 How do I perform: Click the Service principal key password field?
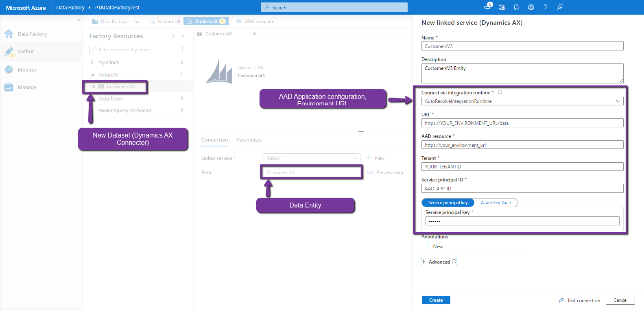click(x=522, y=221)
